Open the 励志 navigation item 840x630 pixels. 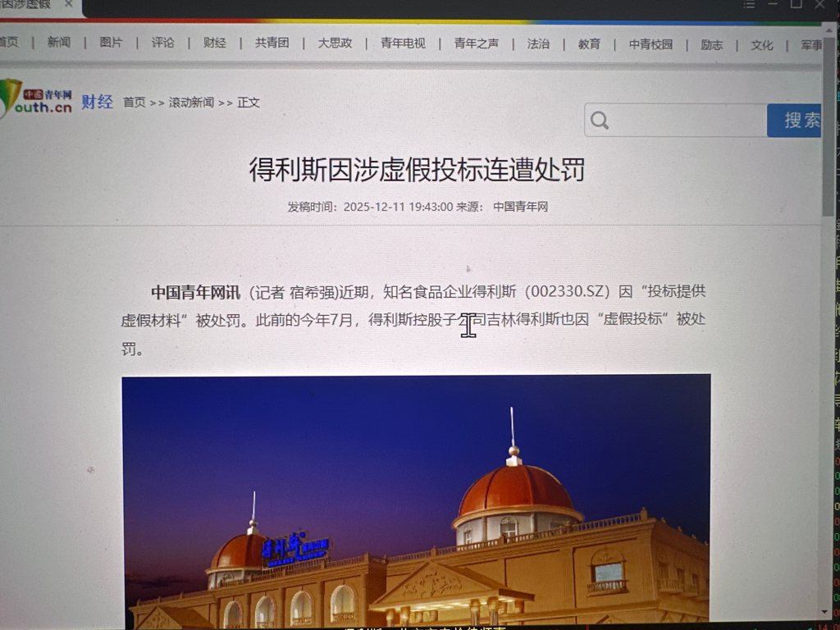tap(712, 44)
